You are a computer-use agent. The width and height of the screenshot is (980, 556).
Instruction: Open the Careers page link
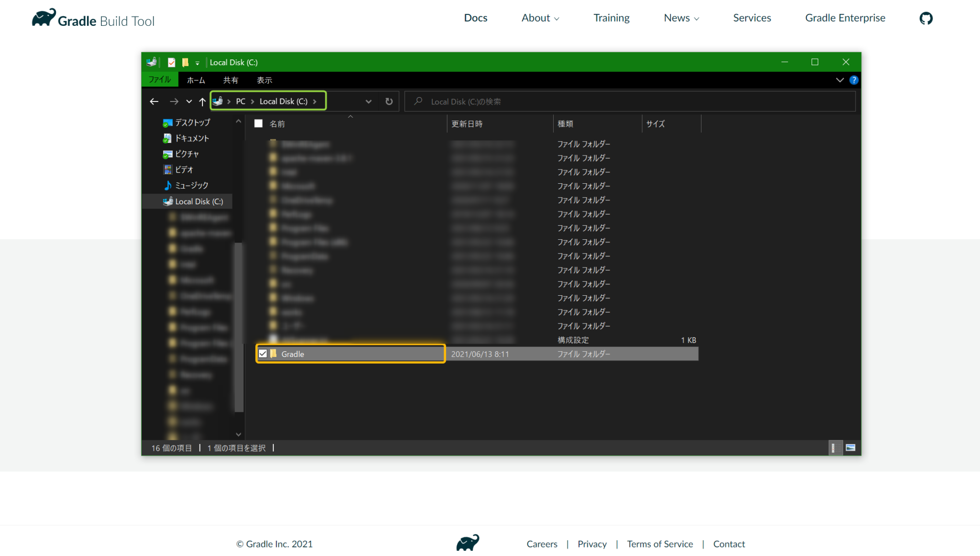tap(542, 544)
